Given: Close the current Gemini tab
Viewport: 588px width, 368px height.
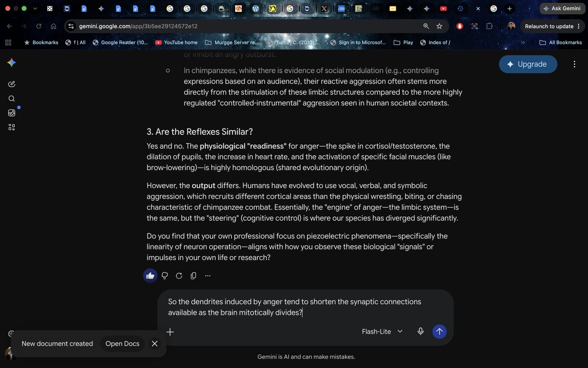Looking at the screenshot, I should coord(478,8).
